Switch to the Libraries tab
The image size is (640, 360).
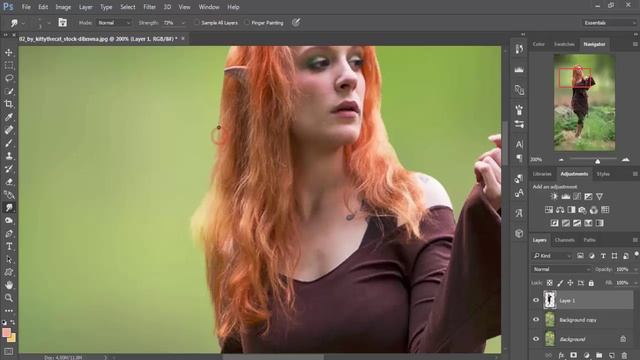[x=542, y=174]
